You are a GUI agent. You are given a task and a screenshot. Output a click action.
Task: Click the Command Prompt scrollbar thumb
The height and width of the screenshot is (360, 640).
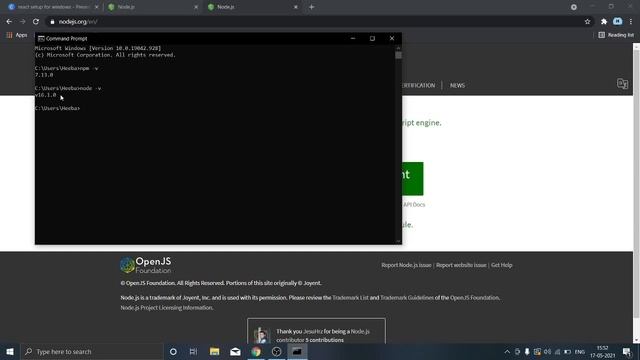click(x=398, y=55)
